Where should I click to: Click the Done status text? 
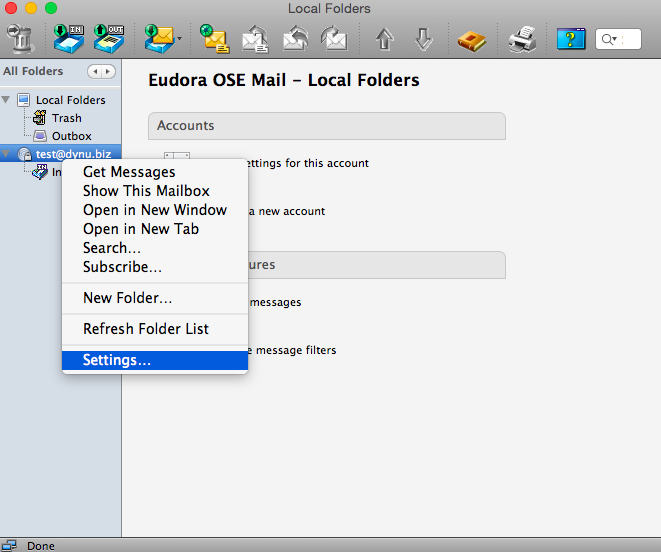coord(41,546)
